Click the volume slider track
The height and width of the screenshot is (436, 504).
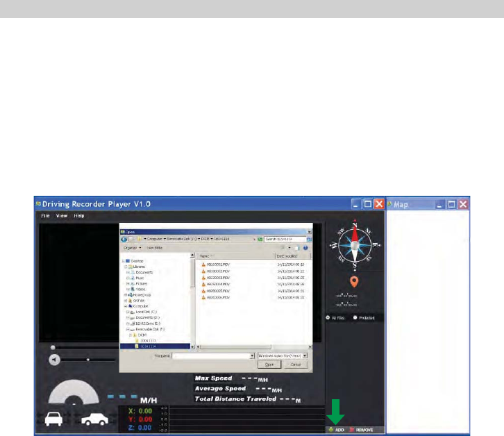(88, 360)
